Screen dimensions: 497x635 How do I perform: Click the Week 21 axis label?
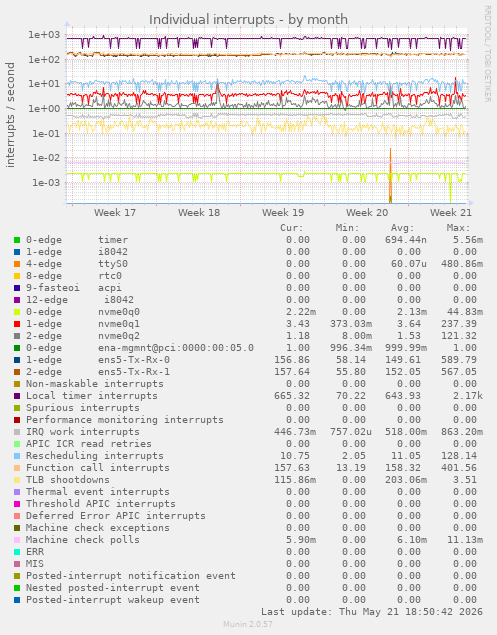coord(451,213)
